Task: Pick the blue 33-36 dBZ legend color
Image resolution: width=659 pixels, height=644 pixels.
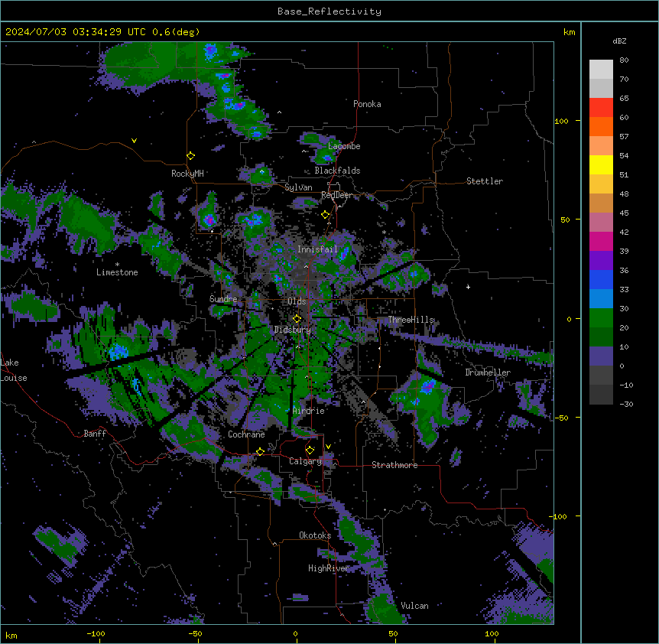Action: (x=601, y=279)
